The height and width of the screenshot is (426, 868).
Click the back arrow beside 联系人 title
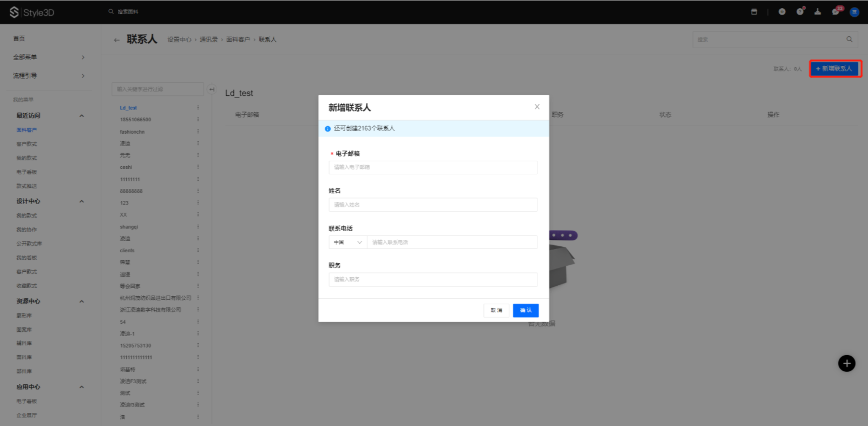116,40
